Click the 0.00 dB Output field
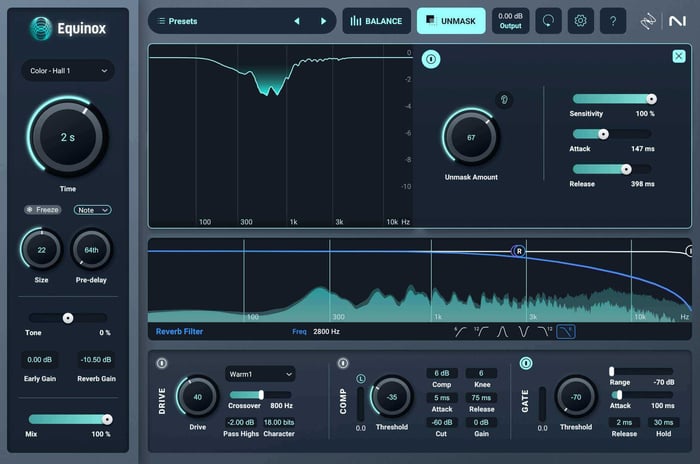This screenshot has width=700, height=464. pyautogui.click(x=510, y=21)
